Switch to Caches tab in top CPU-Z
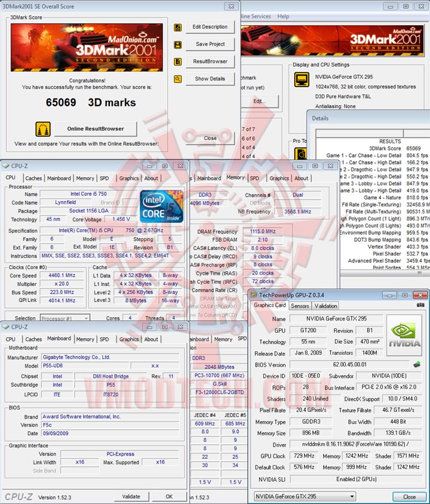Screen dimensions: 430x504 (33, 179)
